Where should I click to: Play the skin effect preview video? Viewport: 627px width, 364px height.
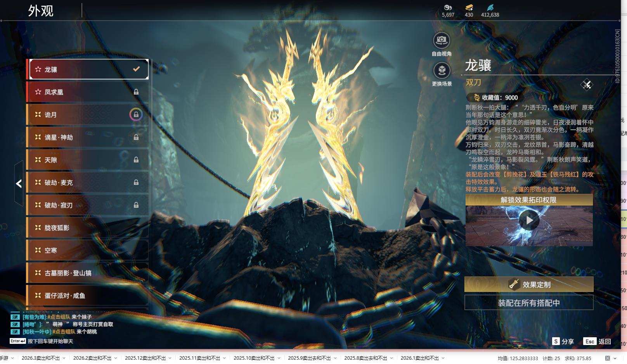(x=529, y=220)
